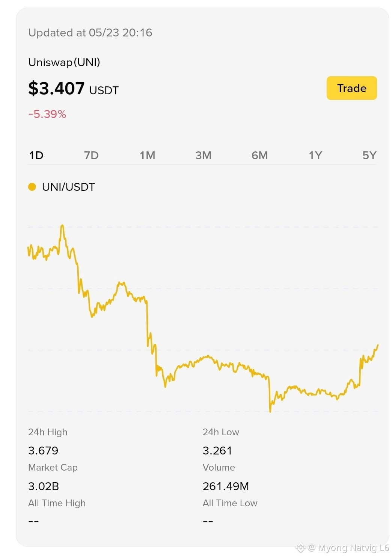
Task: Click the -5.39% price change
Action: point(47,114)
